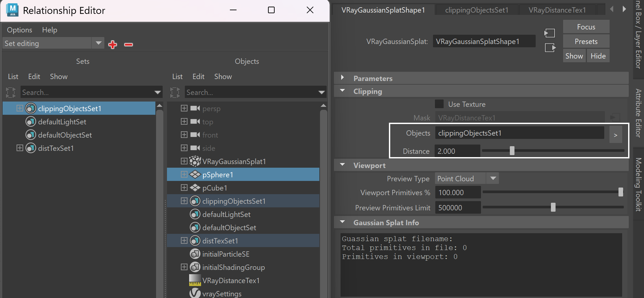This screenshot has height=298, width=644.
Task: Click the Distance value field
Action: pos(457,151)
